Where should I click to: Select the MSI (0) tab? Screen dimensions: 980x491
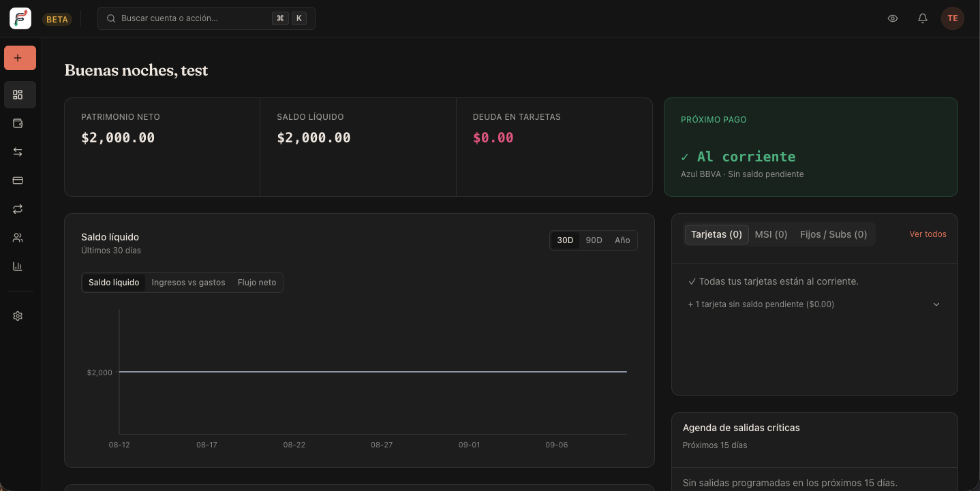(771, 234)
